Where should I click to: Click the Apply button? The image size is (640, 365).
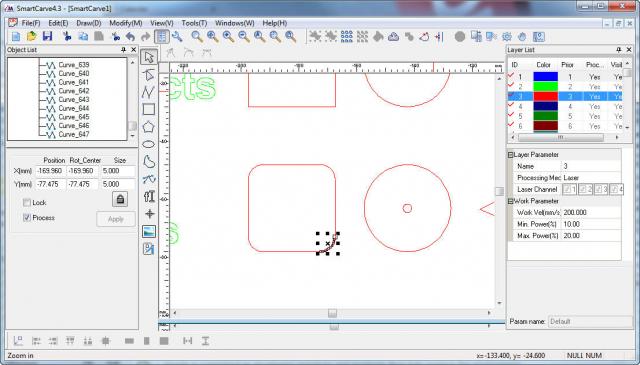coord(116,219)
